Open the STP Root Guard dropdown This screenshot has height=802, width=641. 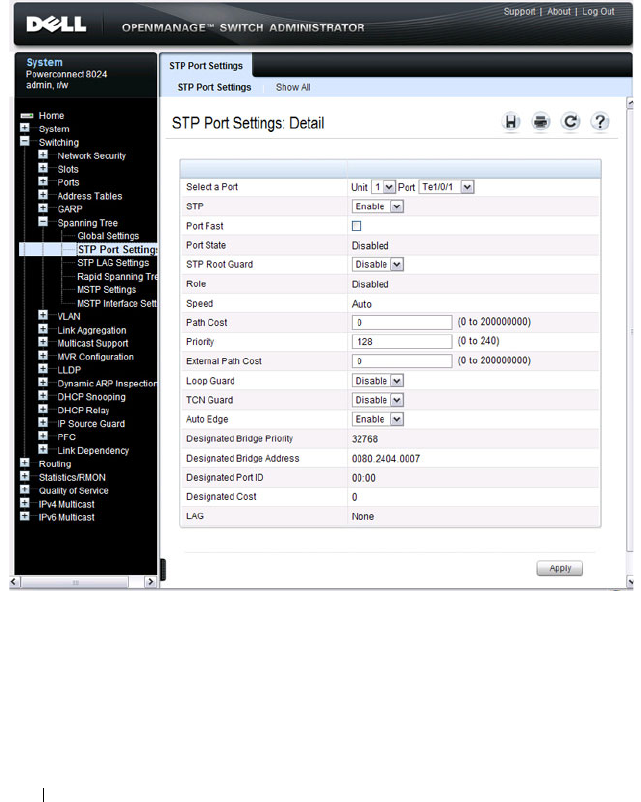tap(378, 264)
